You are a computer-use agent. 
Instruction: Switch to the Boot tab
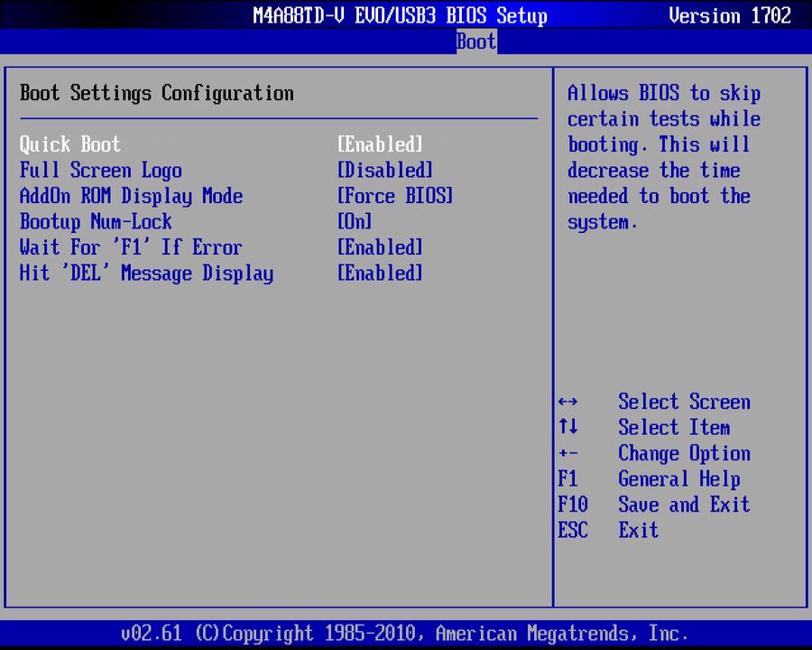point(475,42)
